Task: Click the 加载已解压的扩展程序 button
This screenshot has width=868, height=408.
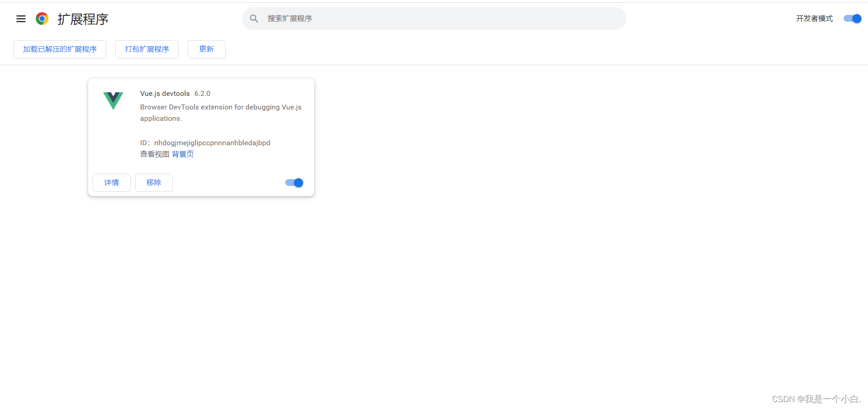Action: pos(60,49)
